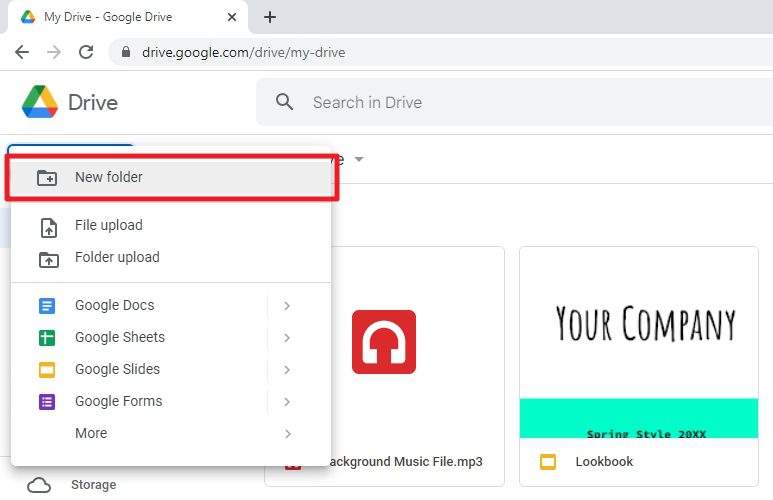Click the browser back arrow
773x500 pixels.
[x=22, y=52]
